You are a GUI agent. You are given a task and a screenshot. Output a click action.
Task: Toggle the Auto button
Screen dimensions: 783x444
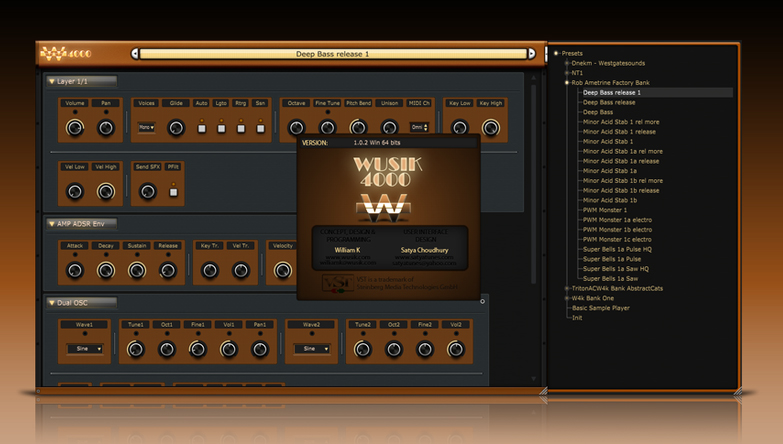pos(201,128)
